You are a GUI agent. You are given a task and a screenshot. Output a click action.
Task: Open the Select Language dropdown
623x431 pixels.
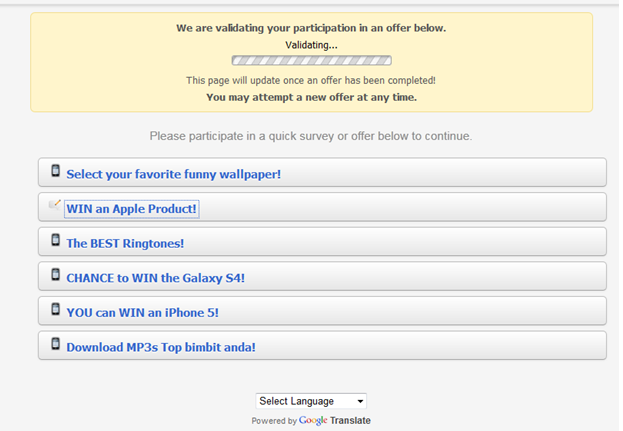[x=310, y=401]
